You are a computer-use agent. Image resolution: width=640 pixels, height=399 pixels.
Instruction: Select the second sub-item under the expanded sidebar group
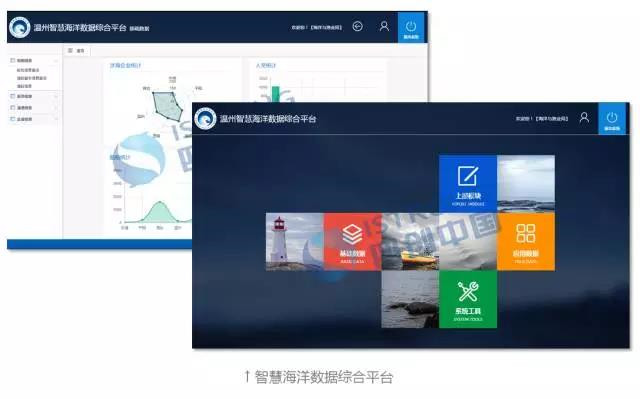31,78
